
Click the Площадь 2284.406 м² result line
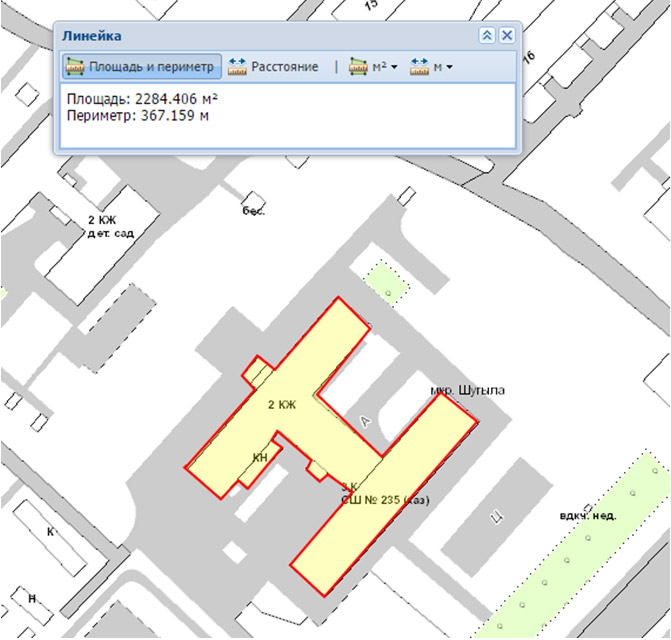[x=141, y=100]
